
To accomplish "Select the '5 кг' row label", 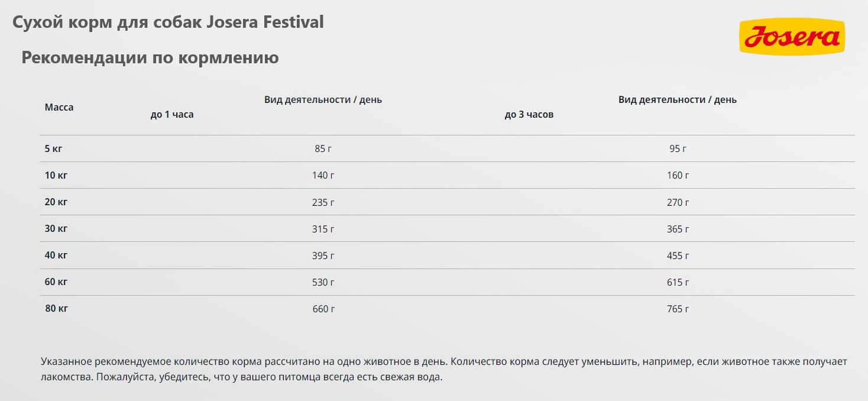I will [53, 149].
